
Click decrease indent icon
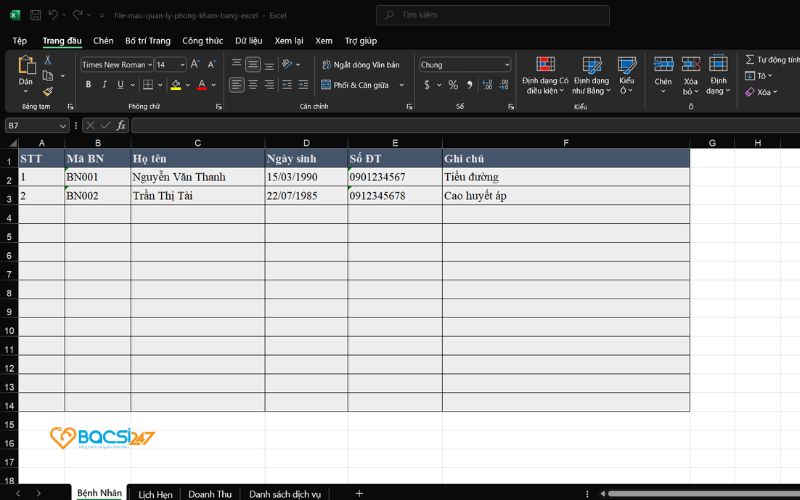click(x=287, y=85)
